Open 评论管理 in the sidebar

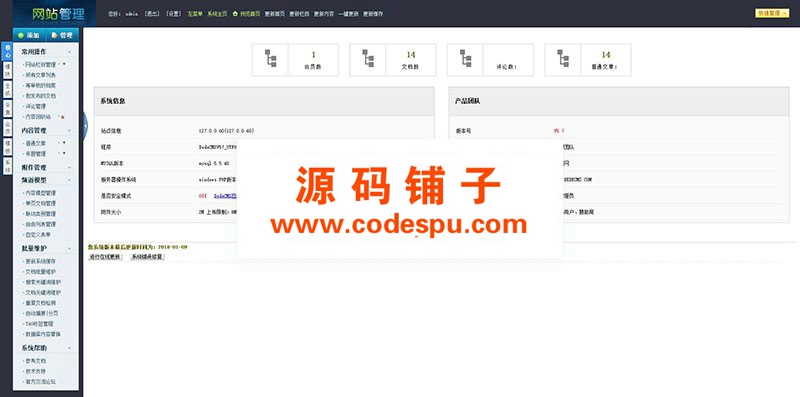coord(36,106)
